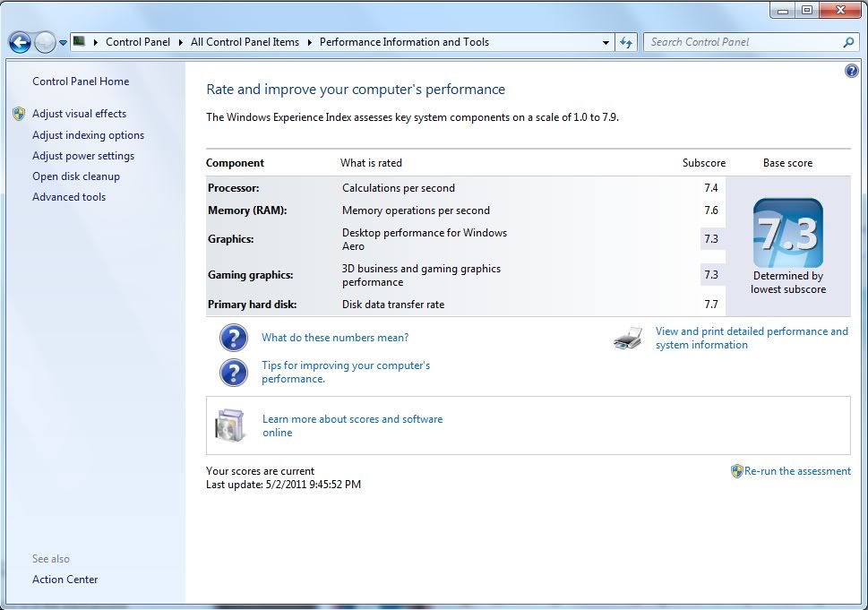The image size is (868, 610).
Task: Click 'What do these numbers mean?' link
Action: (x=335, y=338)
